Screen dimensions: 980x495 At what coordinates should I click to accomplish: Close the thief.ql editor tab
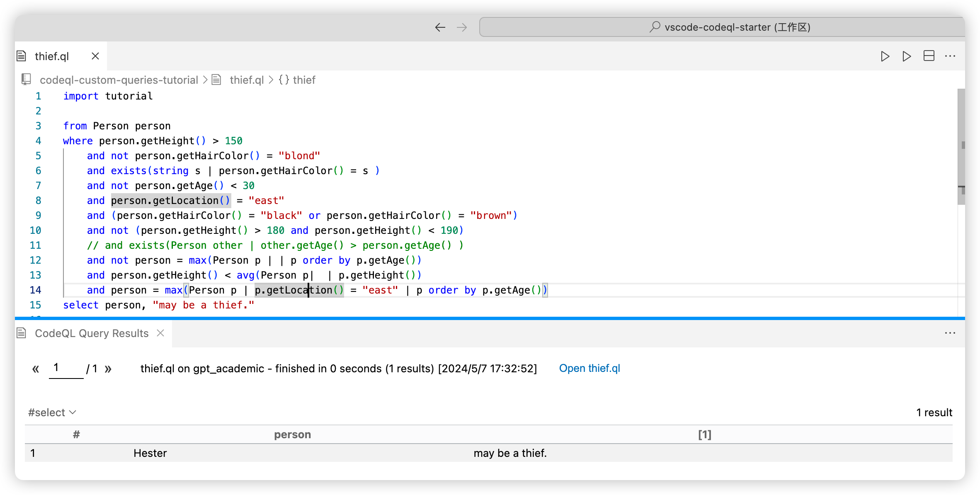pyautogui.click(x=95, y=56)
